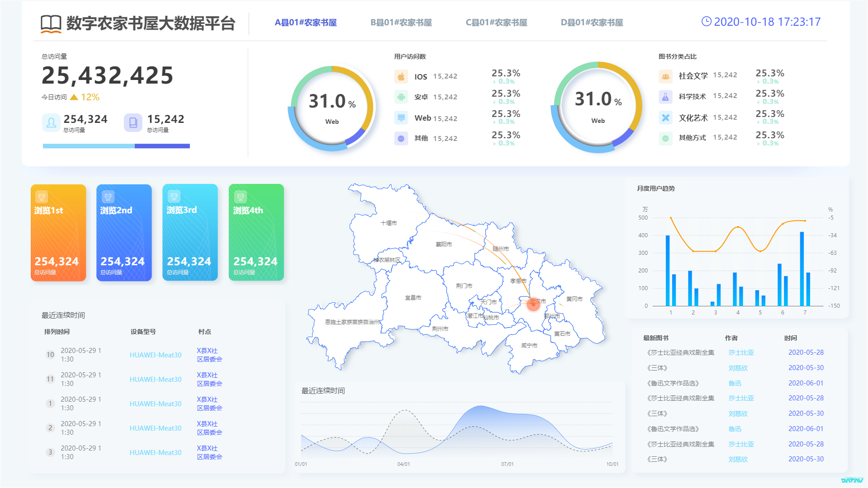
Task: Click the 社会文学 category icon
Action: pyautogui.click(x=665, y=76)
